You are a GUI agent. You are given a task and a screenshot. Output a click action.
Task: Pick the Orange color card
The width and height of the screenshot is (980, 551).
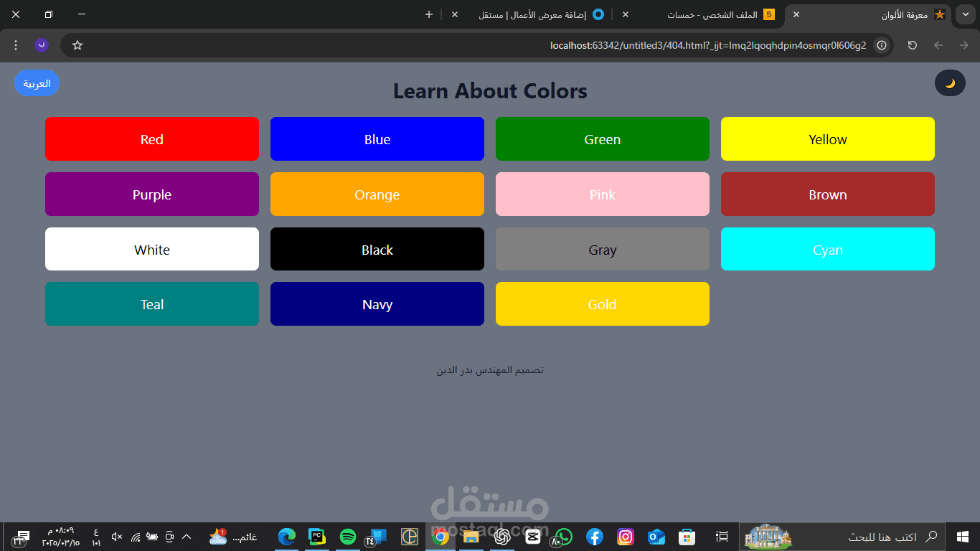point(377,194)
